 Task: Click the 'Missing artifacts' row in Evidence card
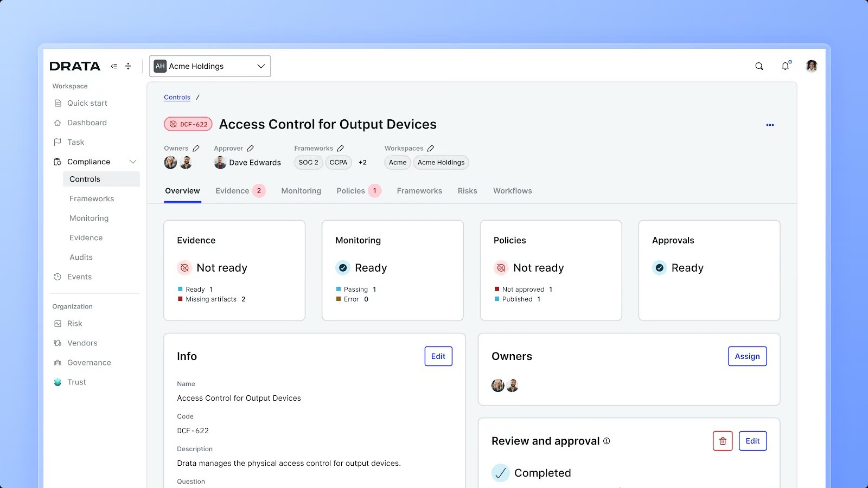click(212, 299)
